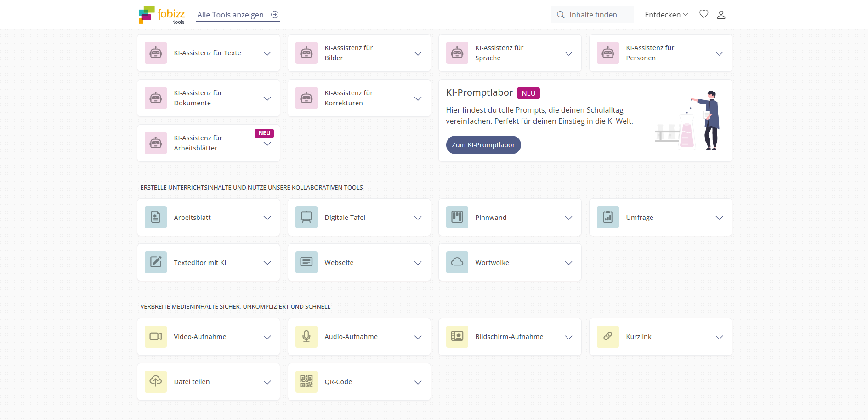This screenshot has width=868, height=420.
Task: Open the Bildschirm-Aufnahme options chevron
Action: (568, 337)
